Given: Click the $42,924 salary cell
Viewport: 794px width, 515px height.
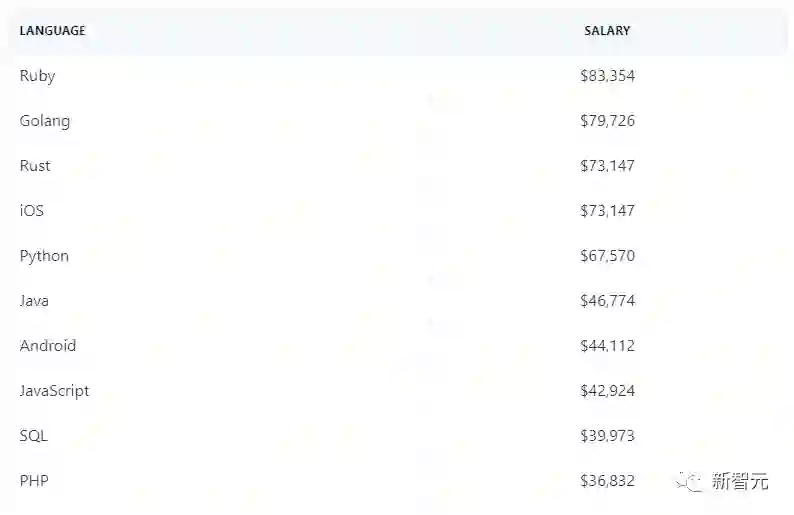Looking at the screenshot, I should (607, 391).
